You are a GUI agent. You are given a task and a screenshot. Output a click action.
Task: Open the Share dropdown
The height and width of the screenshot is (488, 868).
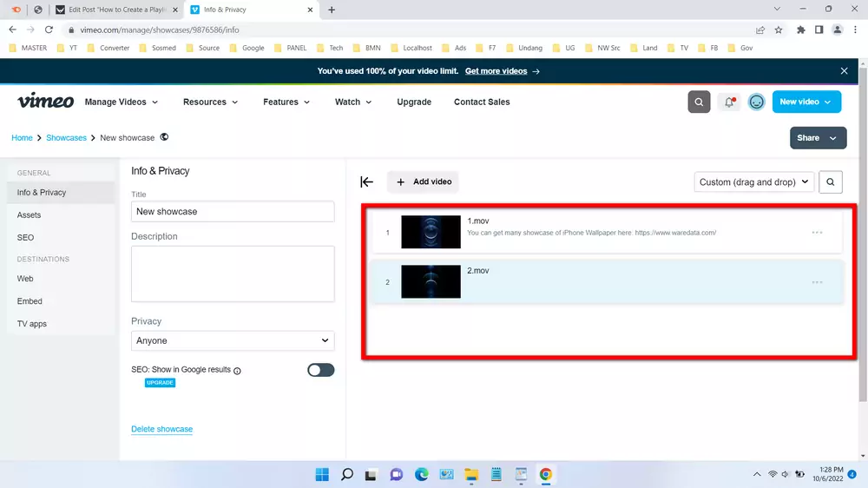[818, 138]
